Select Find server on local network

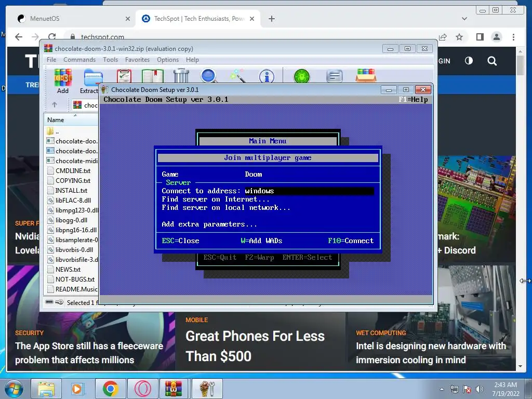click(226, 208)
